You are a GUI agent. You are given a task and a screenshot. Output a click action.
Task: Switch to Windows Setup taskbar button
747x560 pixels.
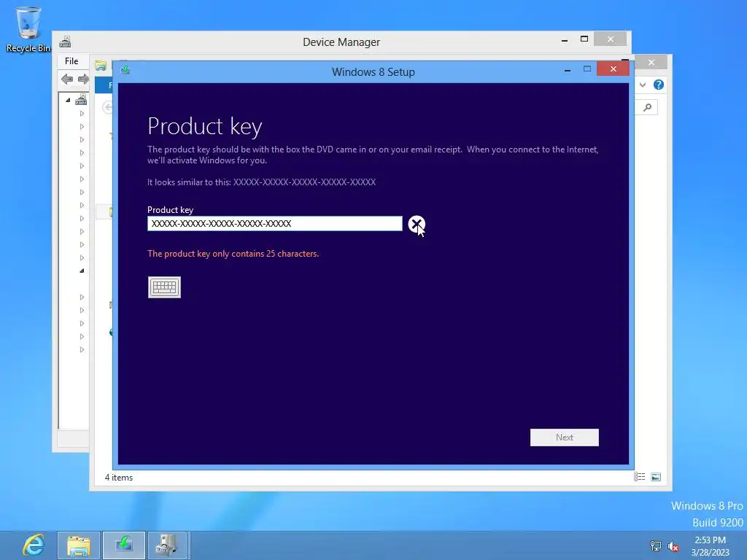(124, 545)
